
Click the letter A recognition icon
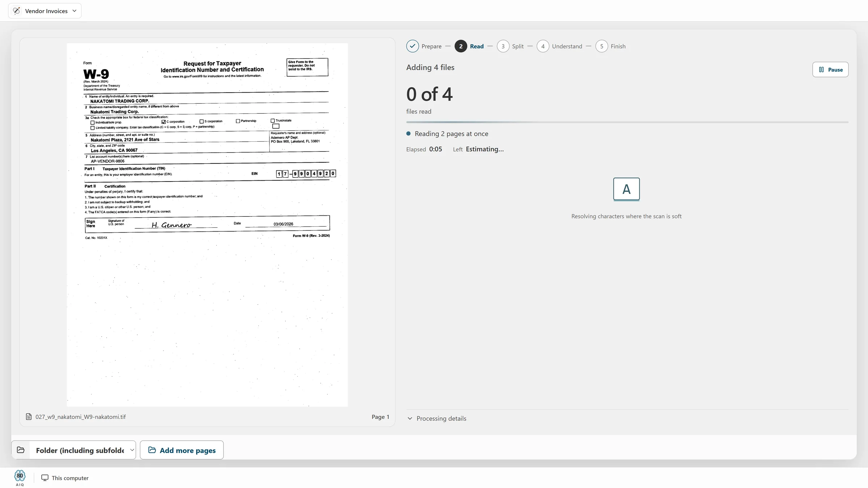point(626,189)
